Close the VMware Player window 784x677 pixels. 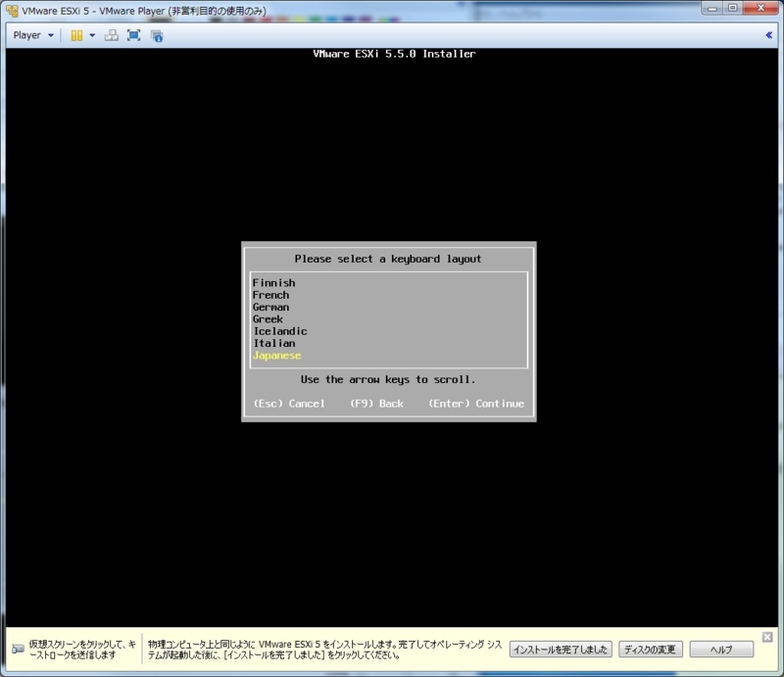coord(760,8)
